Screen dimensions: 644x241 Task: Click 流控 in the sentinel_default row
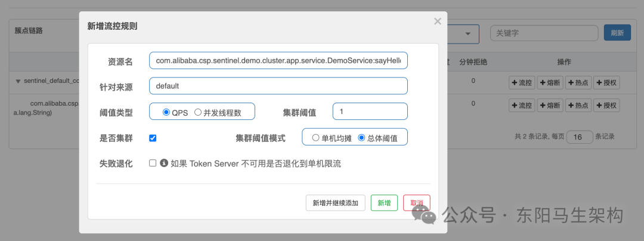[522, 82]
